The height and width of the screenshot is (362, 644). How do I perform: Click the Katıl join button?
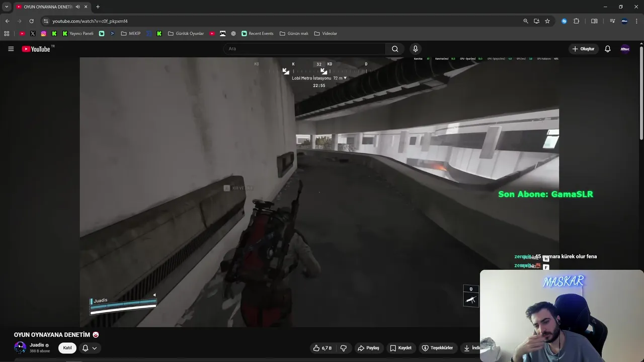coord(67,348)
